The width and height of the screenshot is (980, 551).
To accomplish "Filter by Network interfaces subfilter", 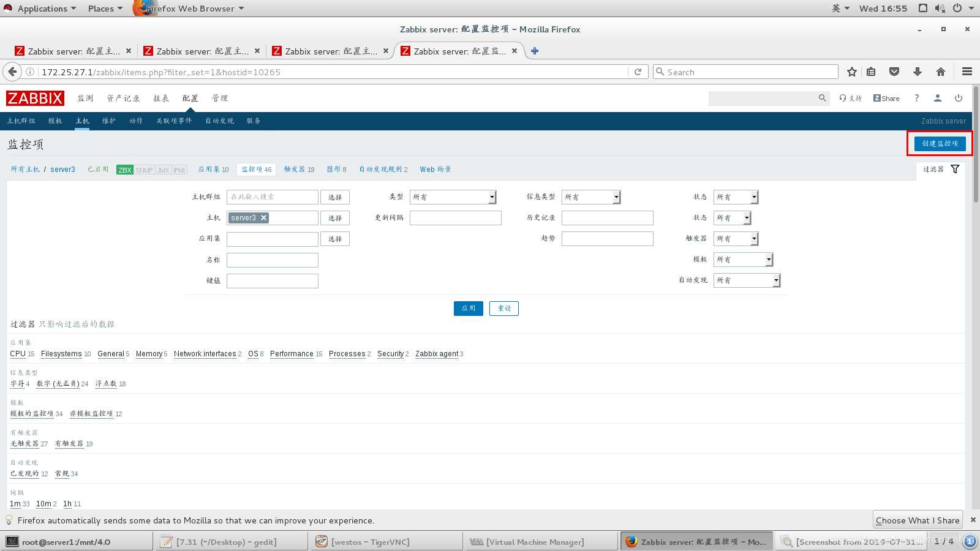I will 205,354.
